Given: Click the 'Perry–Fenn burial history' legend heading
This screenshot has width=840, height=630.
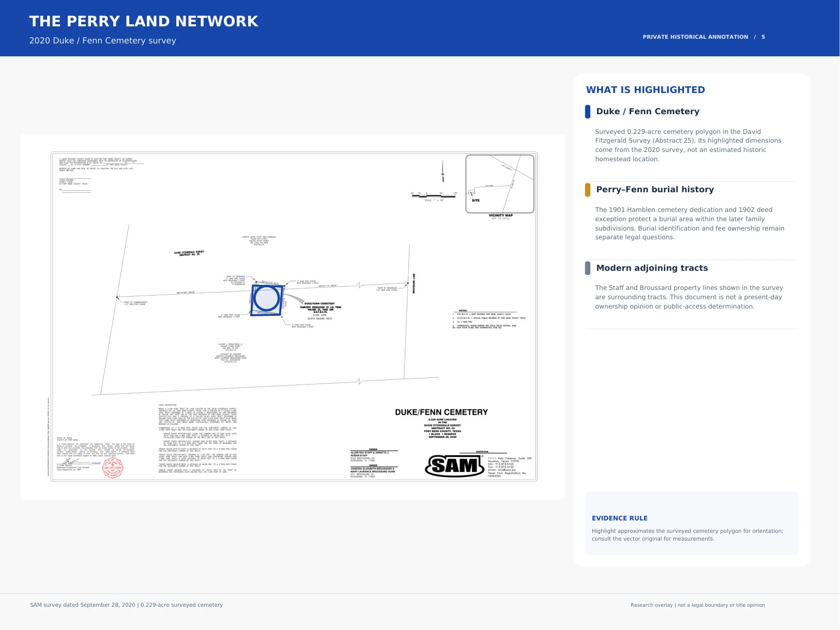Looking at the screenshot, I should [x=655, y=190].
